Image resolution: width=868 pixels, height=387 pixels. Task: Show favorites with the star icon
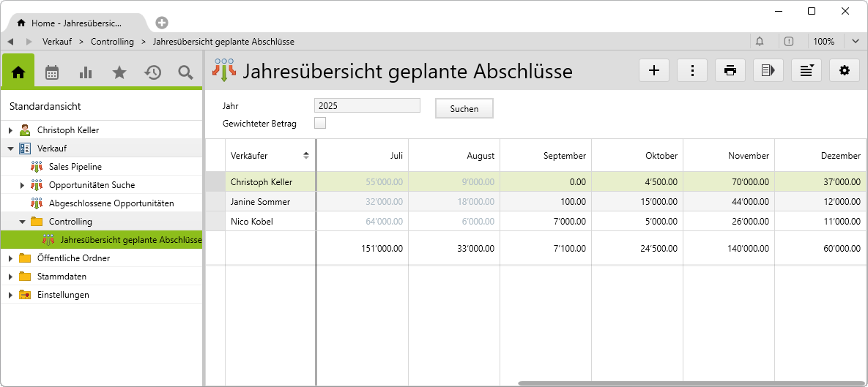(x=119, y=72)
